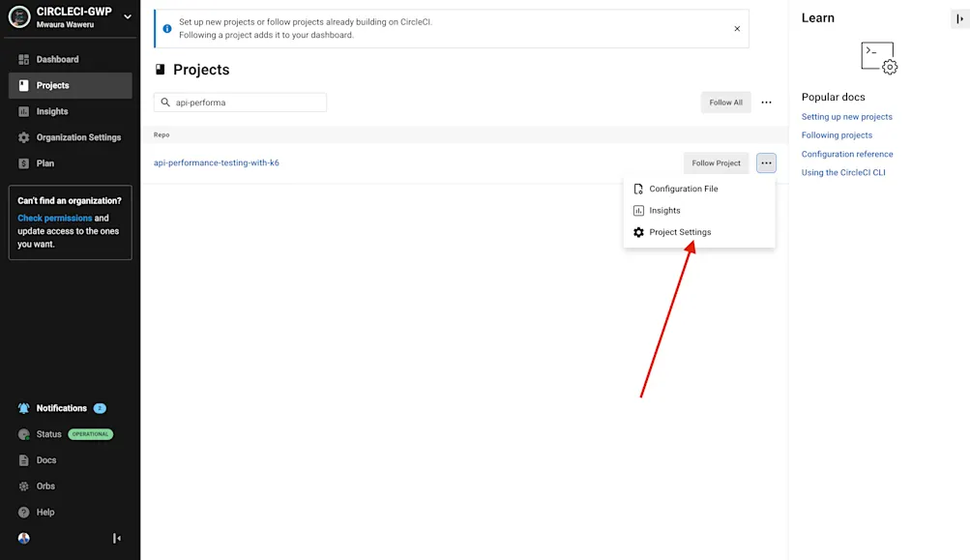
Task: Open the Using the CircleCI CLI link
Action: pyautogui.click(x=843, y=172)
